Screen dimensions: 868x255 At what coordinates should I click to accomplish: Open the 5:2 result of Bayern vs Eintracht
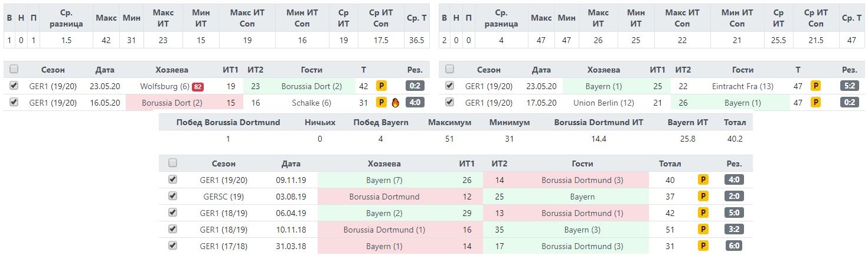(x=849, y=86)
